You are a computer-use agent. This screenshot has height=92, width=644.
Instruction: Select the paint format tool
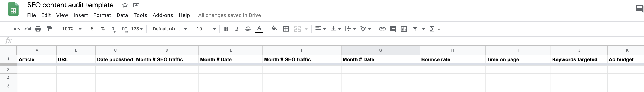coord(50,29)
